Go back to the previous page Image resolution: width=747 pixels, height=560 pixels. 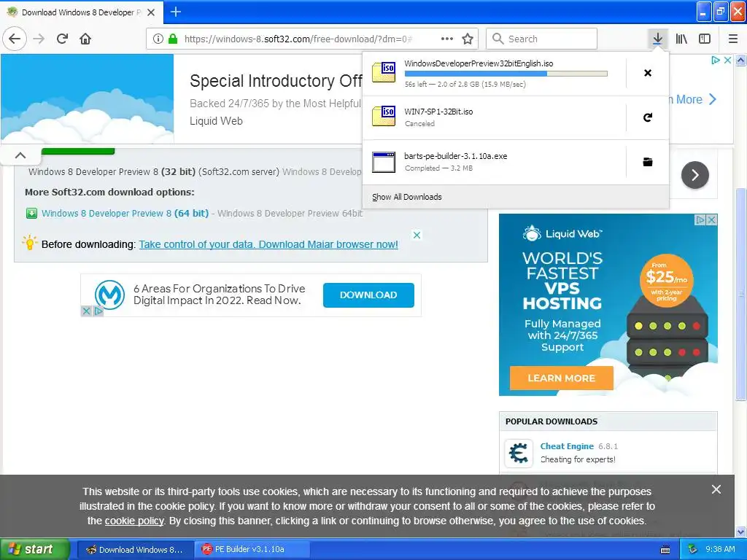[15, 39]
